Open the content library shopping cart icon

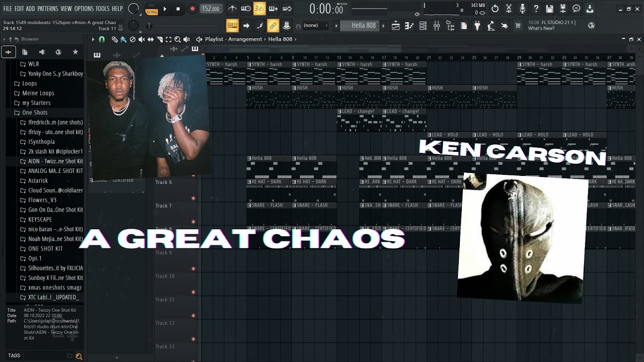(x=518, y=26)
